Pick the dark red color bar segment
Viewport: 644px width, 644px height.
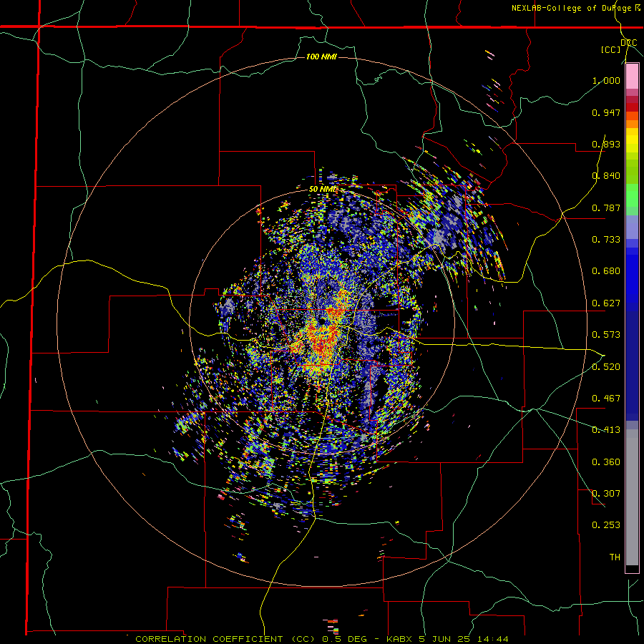(632, 107)
